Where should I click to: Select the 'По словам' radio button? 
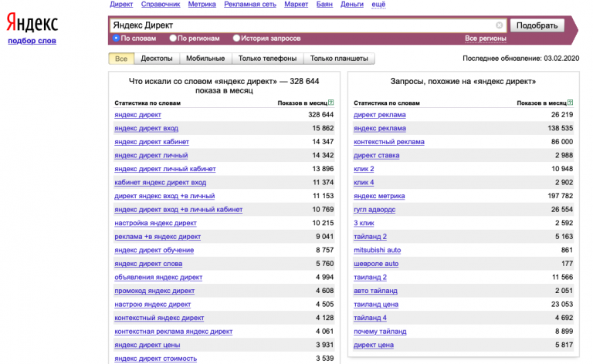116,38
